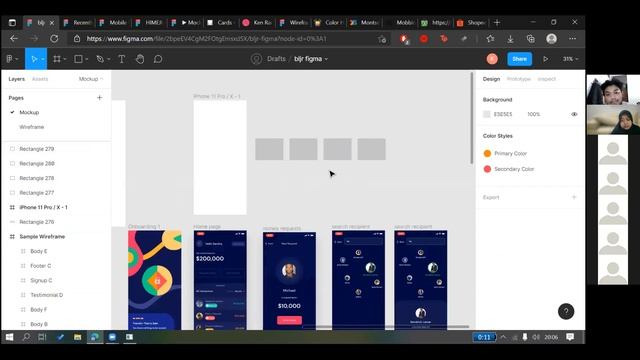Viewport: 640px width, 360px height.
Task: Select the Rectangle shape tool
Action: (78, 59)
